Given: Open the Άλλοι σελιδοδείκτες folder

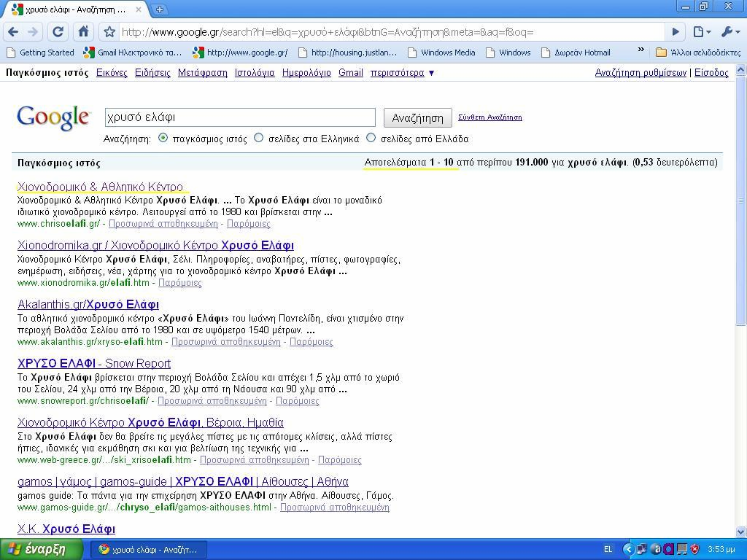Looking at the screenshot, I should click(x=698, y=52).
